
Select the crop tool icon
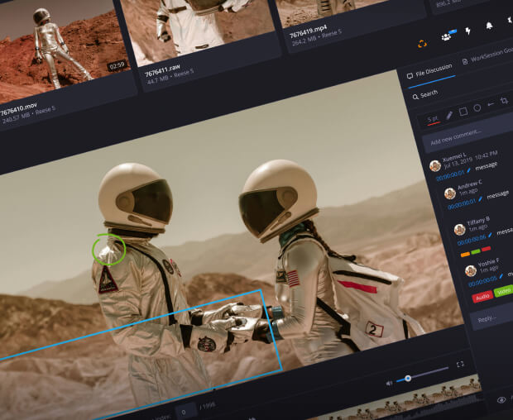504,100
